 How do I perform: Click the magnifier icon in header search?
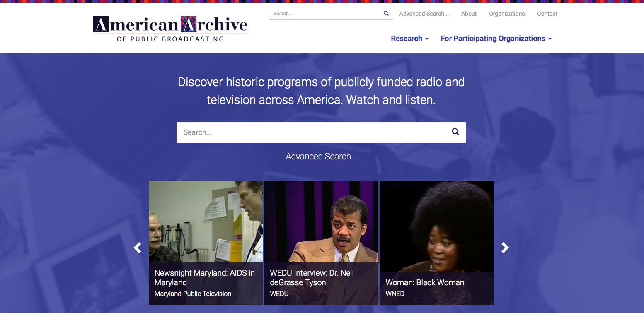386,13
